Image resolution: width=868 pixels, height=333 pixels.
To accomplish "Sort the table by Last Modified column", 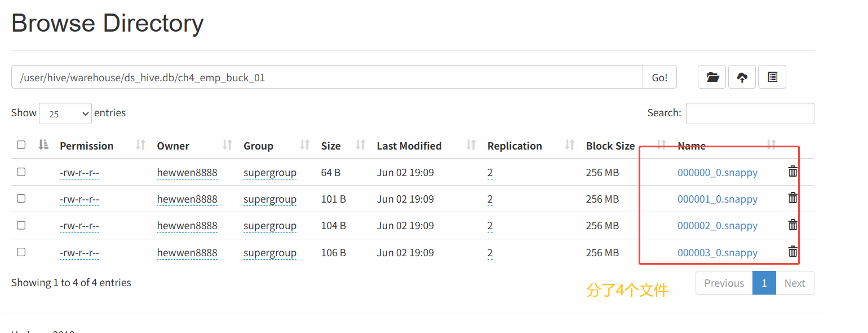I will tap(471, 145).
